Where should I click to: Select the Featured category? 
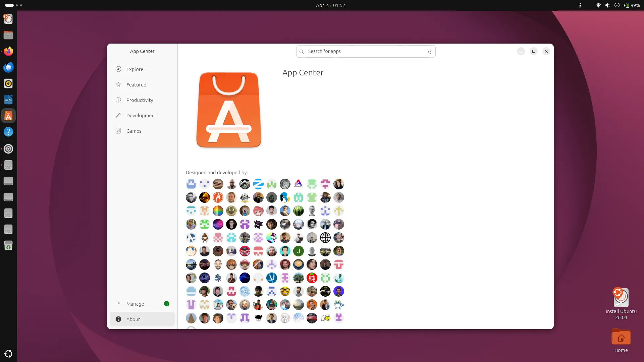click(x=136, y=84)
